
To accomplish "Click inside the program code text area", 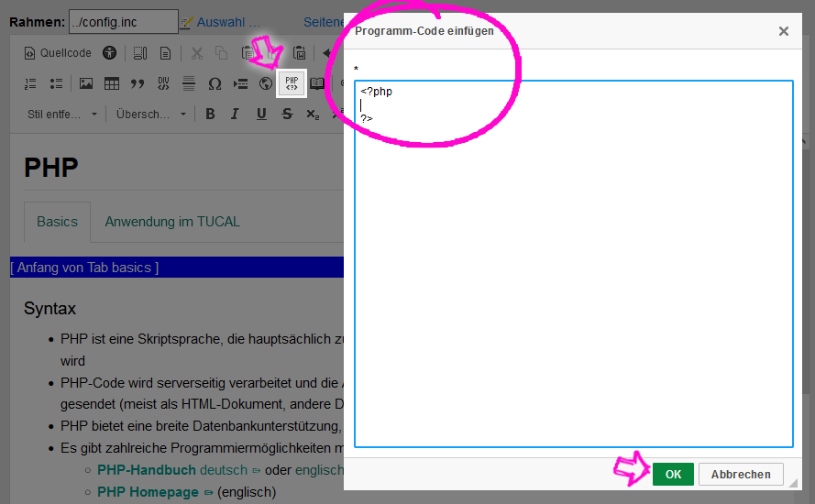I will [x=573, y=275].
